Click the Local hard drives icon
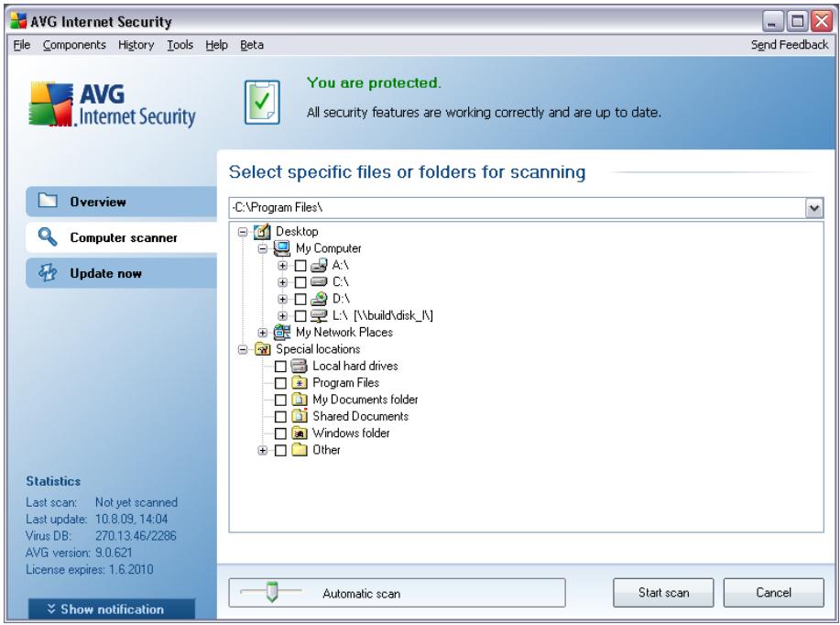This screenshot has height=625, width=840. tap(299, 366)
